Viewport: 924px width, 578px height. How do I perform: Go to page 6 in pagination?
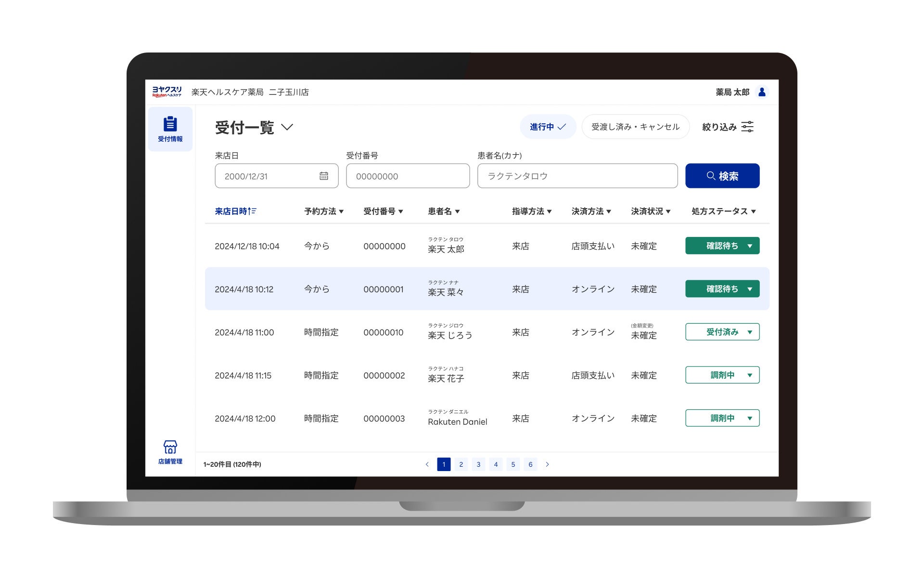click(530, 464)
